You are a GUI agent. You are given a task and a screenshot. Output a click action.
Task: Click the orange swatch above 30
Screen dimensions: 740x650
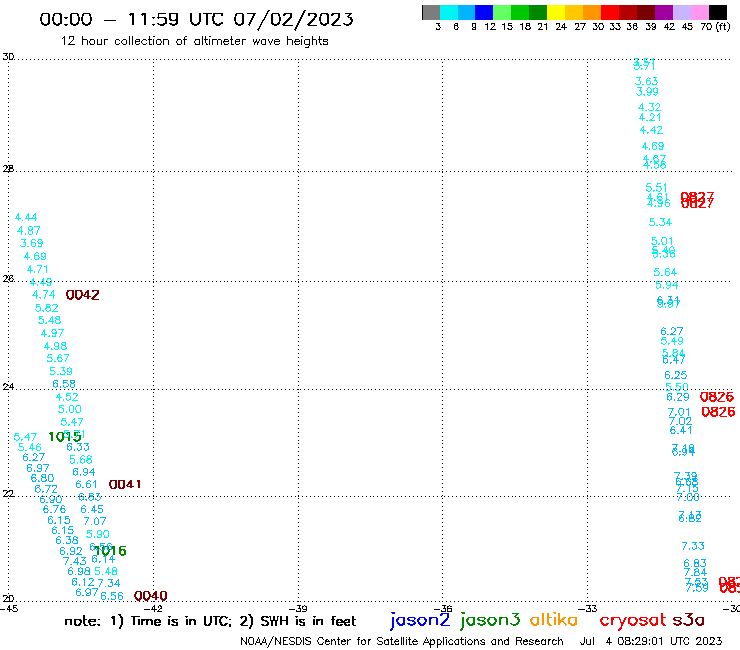pyautogui.click(x=592, y=12)
